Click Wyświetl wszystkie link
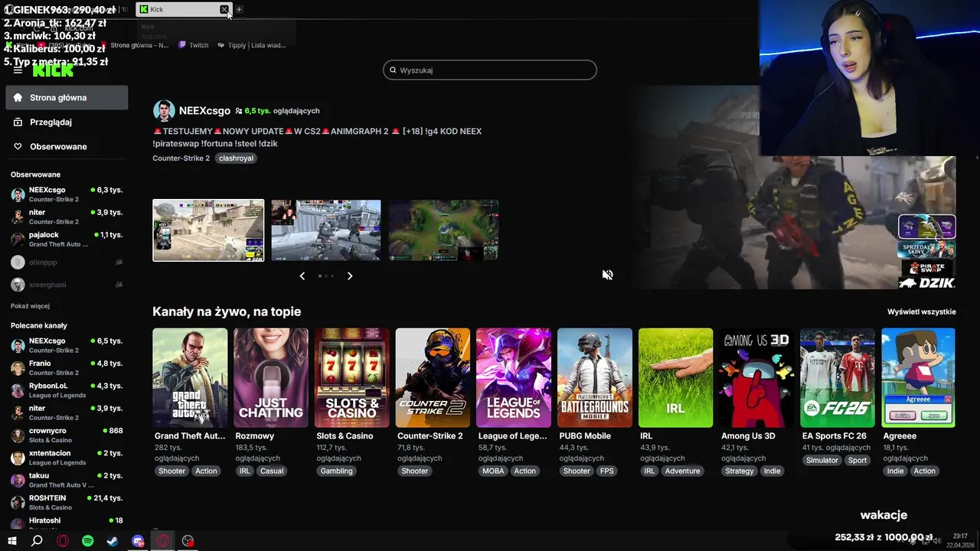Screen dimensions: 980x551 pyautogui.click(x=922, y=311)
